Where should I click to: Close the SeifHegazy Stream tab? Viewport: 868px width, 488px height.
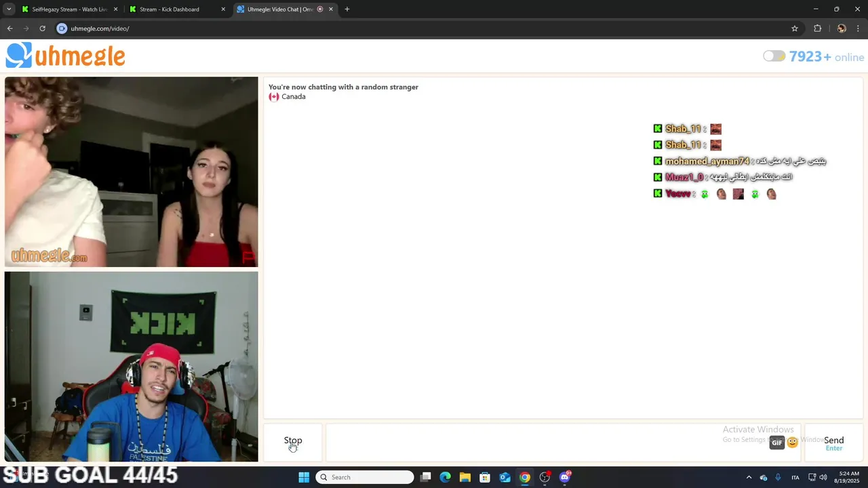[115, 9]
